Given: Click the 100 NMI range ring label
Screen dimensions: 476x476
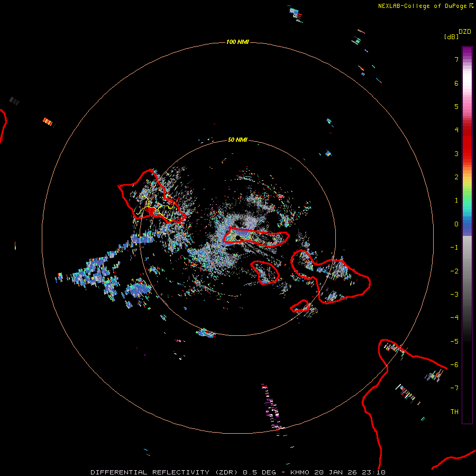Looking at the screenshot, I should pos(237,42).
